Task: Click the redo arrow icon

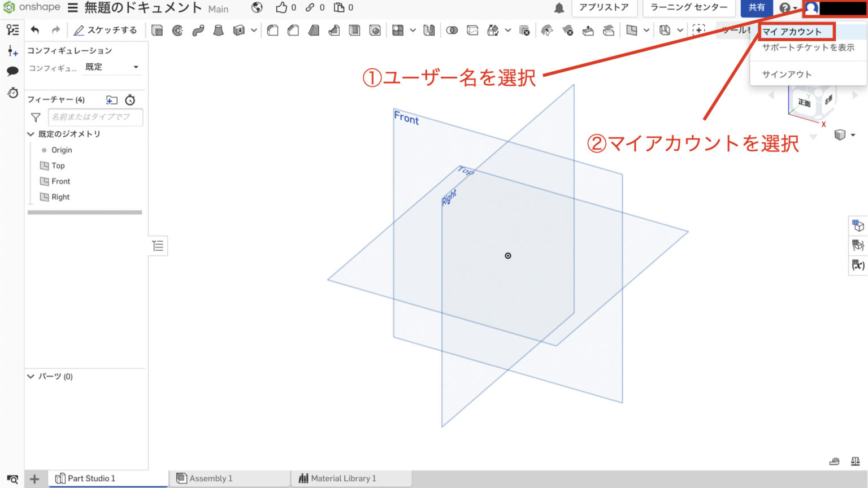Action: coord(55,30)
